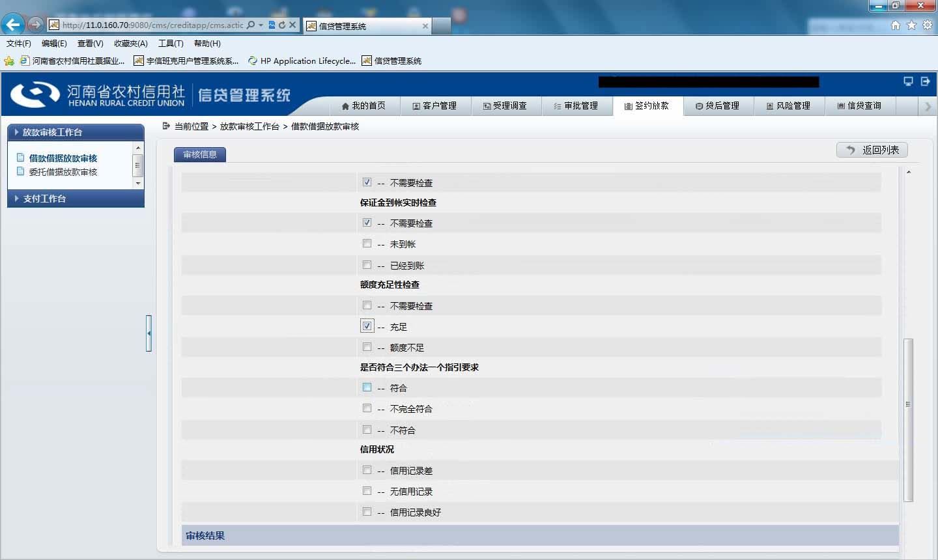
Task: Click the 审核结果 section header
Action: click(540, 536)
